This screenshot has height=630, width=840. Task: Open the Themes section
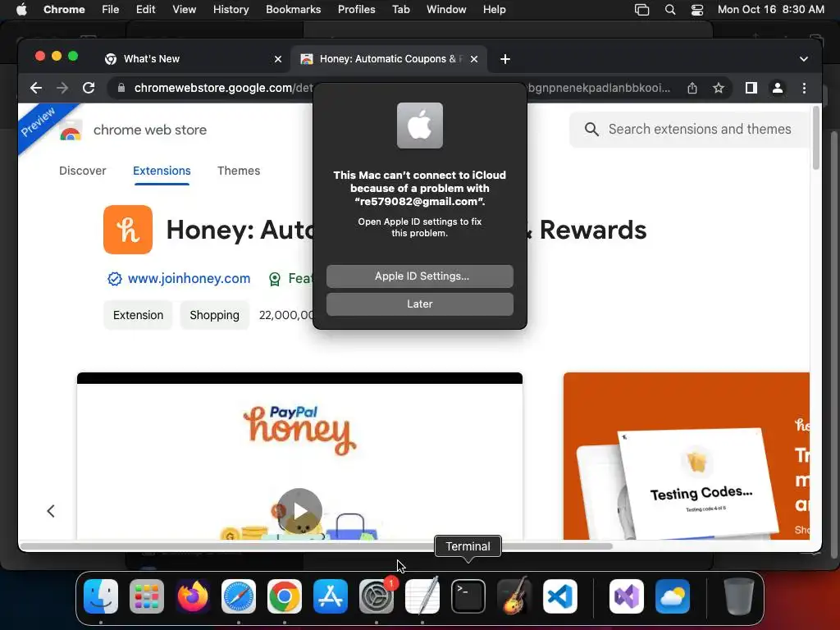pyautogui.click(x=239, y=171)
